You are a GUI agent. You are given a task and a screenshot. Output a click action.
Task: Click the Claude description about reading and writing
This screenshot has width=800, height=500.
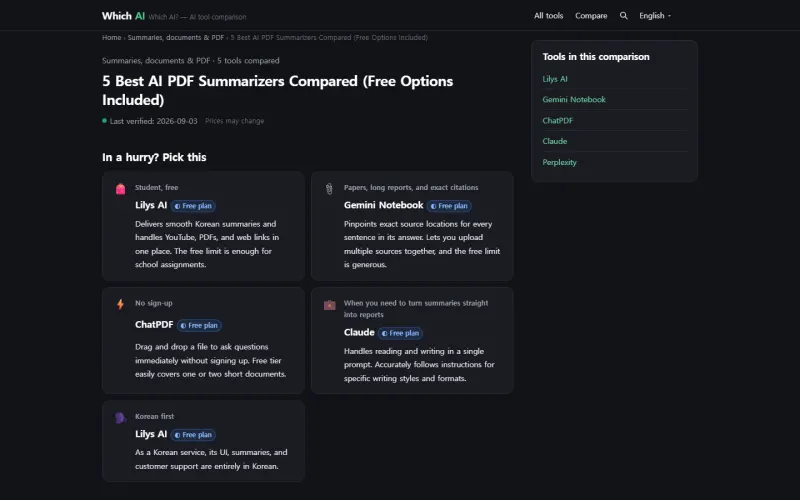tap(419, 365)
